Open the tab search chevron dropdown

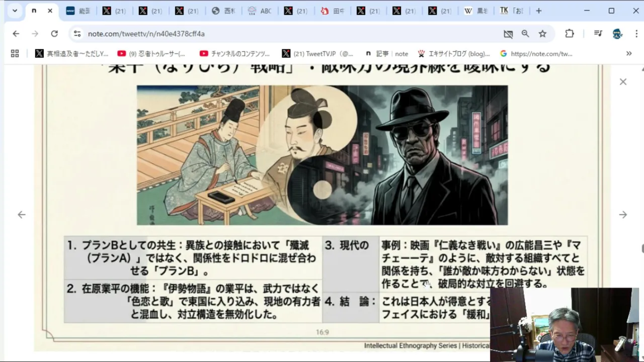[15, 11]
